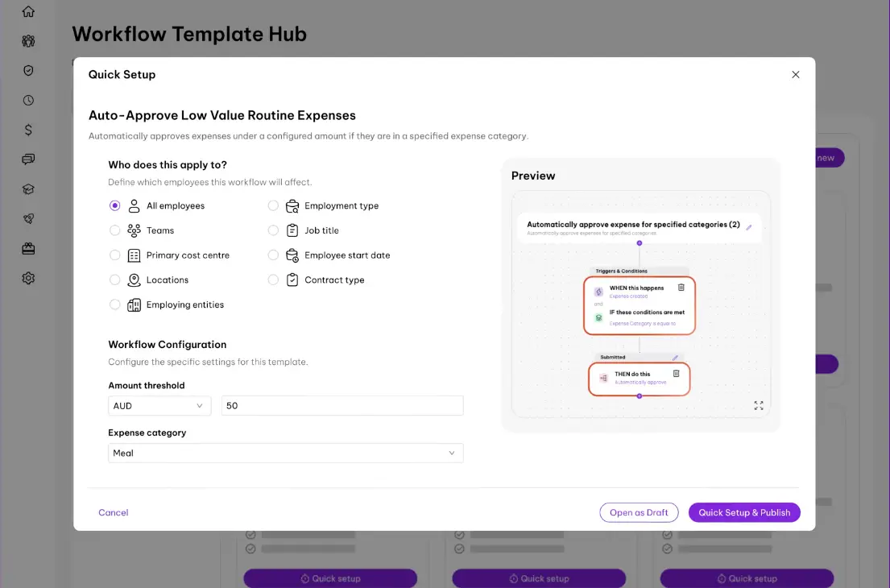The image size is (890, 588).
Task: Open Settings via the gear sidebar icon
Action: pyautogui.click(x=28, y=278)
